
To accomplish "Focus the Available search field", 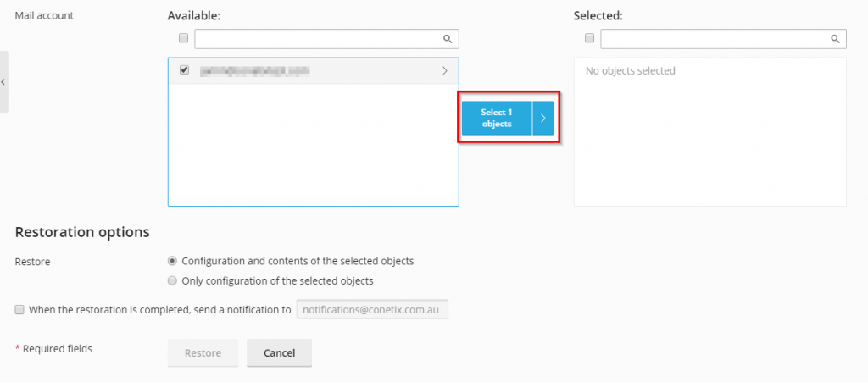I will pos(319,39).
